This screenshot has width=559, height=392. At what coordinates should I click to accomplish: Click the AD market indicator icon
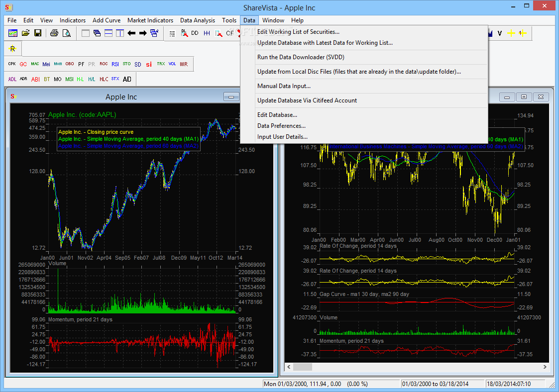(x=127, y=79)
